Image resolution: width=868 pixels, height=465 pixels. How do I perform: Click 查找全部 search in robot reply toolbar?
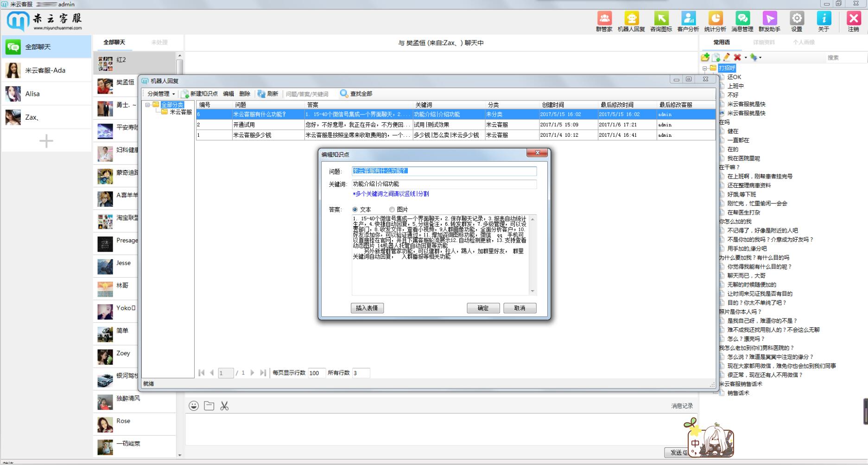[356, 94]
